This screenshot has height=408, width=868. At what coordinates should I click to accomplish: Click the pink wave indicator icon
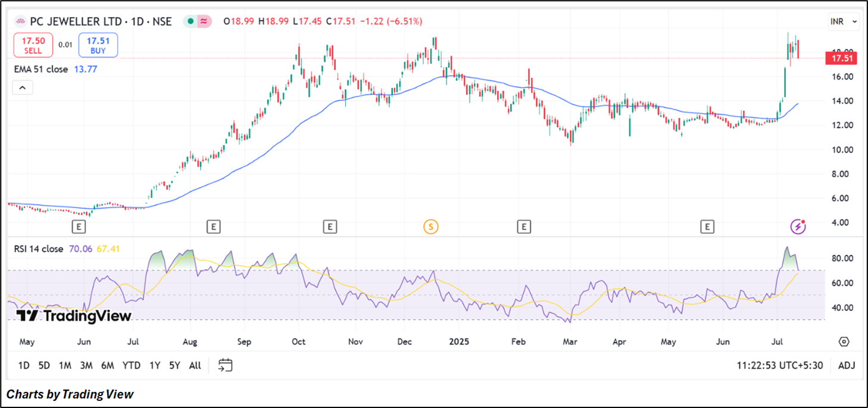[205, 21]
